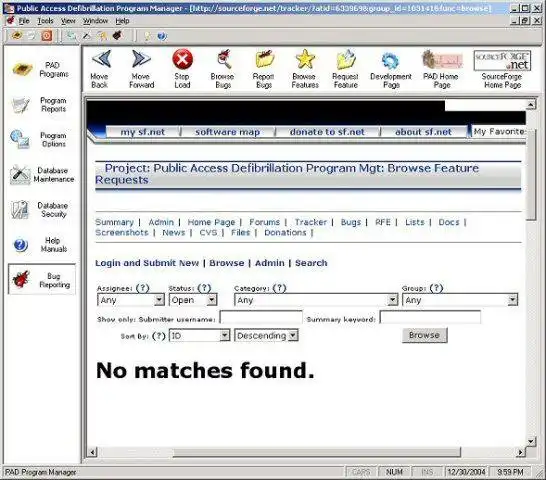Switch to the donate to sf.net tab
The width and height of the screenshot is (546, 480).
(327, 132)
